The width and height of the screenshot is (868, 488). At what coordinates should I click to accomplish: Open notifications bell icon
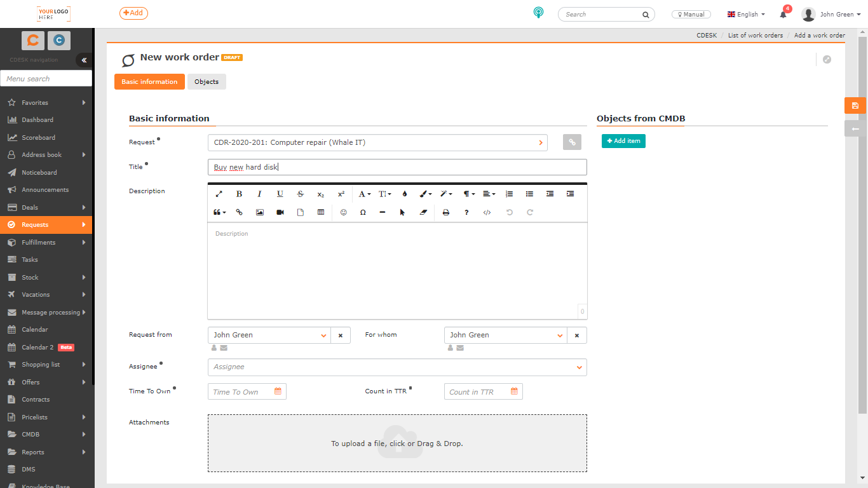(x=783, y=14)
